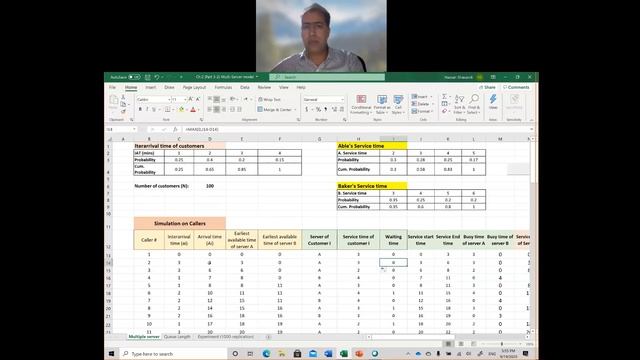Click the Name Box showing I14
640x360 pixels.
click(121, 129)
